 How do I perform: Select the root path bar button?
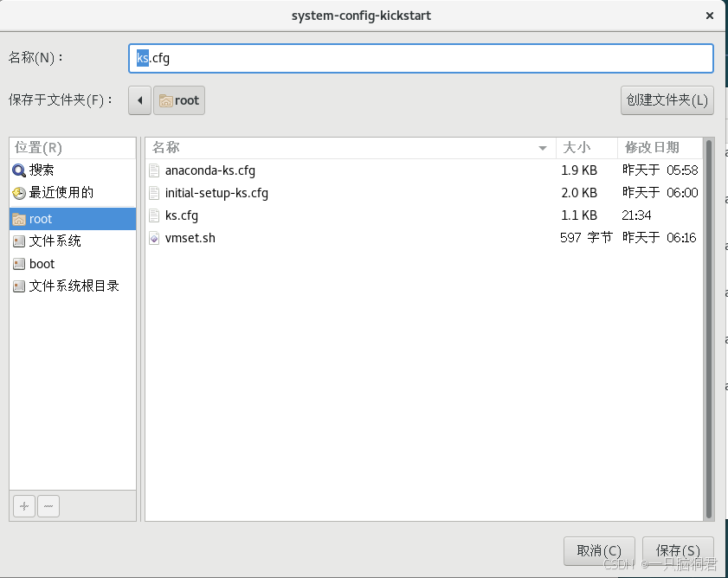click(179, 100)
